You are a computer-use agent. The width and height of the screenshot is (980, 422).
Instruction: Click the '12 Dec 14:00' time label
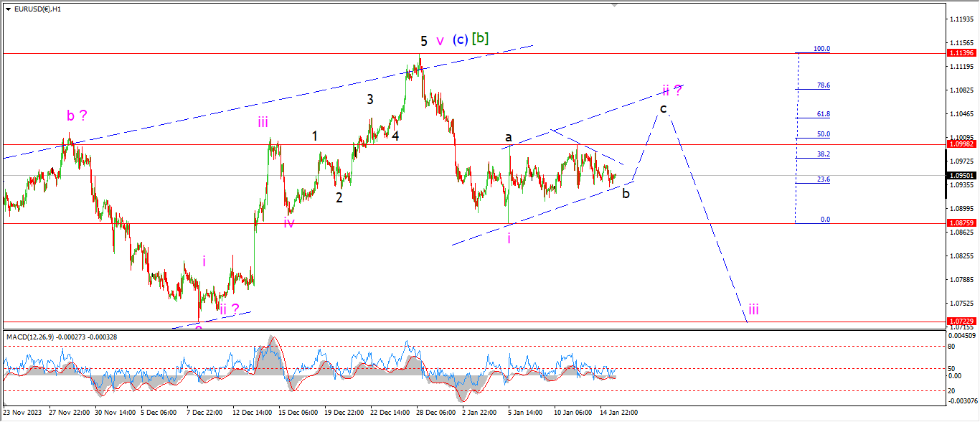pyautogui.click(x=251, y=413)
